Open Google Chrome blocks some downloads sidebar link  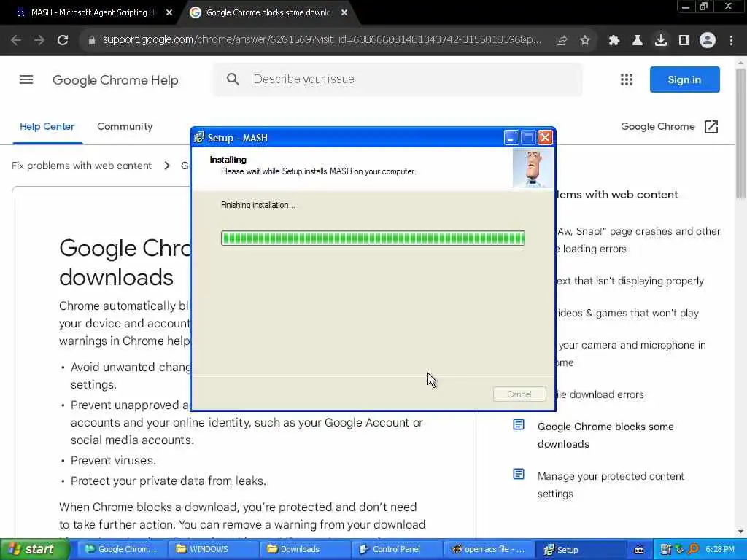[605, 435]
